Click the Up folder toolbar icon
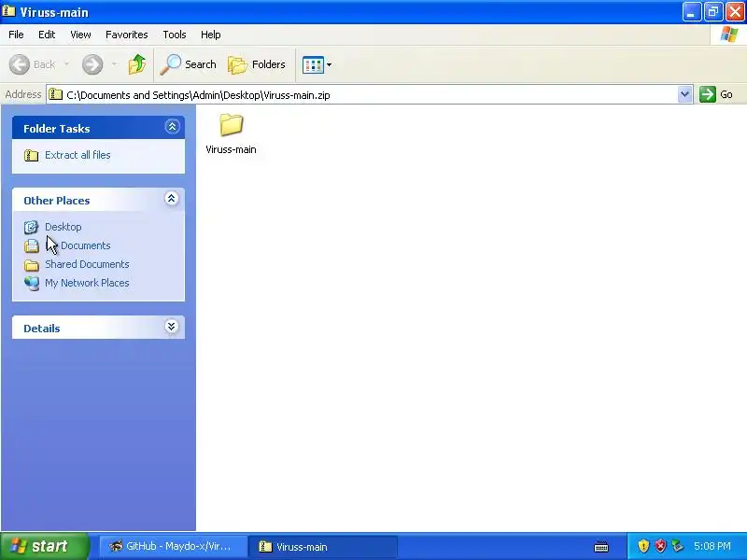The height and width of the screenshot is (560, 747). (x=137, y=64)
